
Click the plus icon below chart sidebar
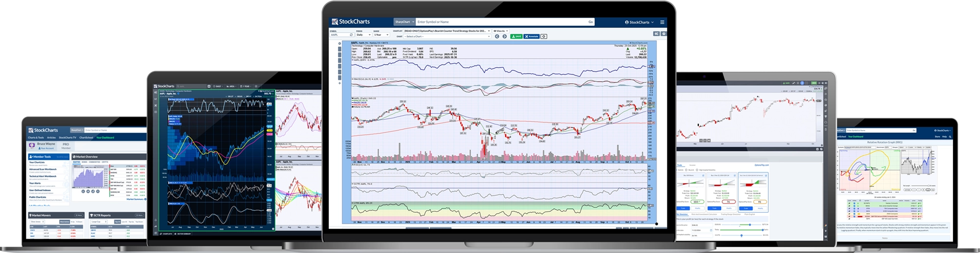coord(340,83)
